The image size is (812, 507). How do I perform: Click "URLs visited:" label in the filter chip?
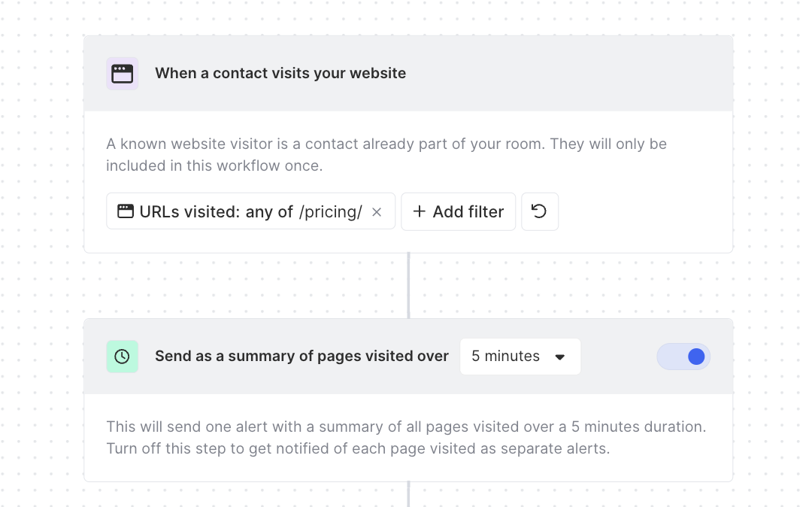click(189, 212)
